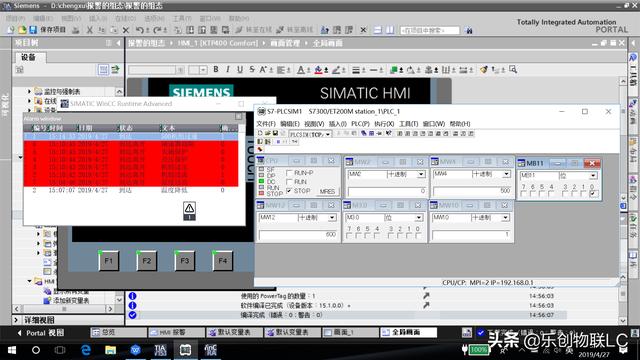Toggle bit 3 checkbox in M0.0 window
The width and height of the screenshot is (640, 360).
point(391,236)
